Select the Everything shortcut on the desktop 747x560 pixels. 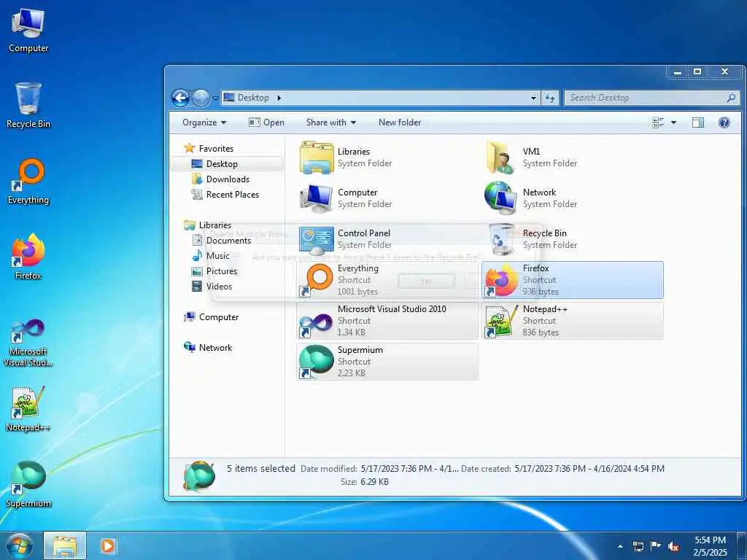tap(28, 182)
